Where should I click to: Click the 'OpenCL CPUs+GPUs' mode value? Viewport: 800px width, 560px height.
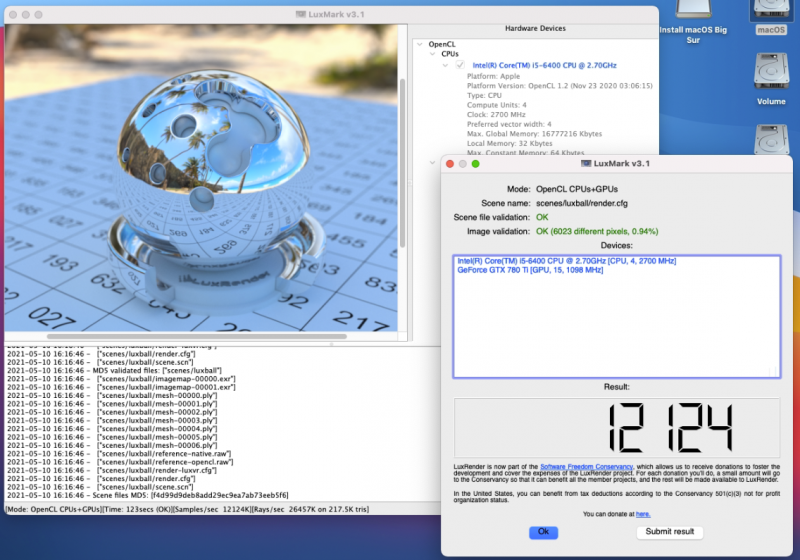(x=577, y=189)
